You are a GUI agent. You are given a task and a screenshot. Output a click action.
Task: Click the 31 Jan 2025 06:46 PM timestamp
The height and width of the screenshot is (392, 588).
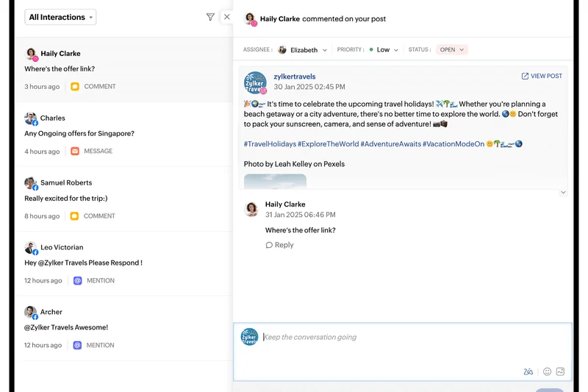click(x=301, y=215)
